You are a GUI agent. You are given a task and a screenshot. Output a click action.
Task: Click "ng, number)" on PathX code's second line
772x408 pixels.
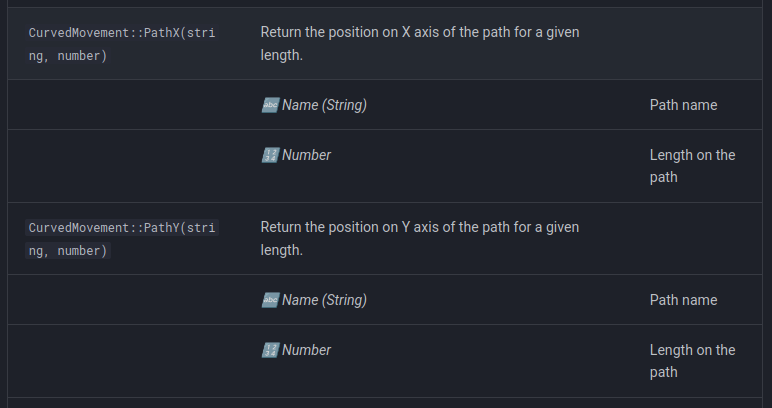tap(68, 56)
